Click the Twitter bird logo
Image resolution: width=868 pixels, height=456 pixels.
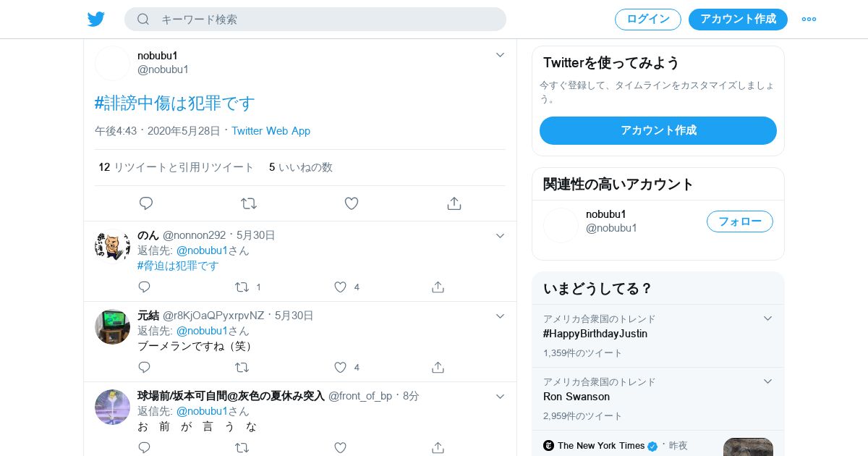(96, 19)
